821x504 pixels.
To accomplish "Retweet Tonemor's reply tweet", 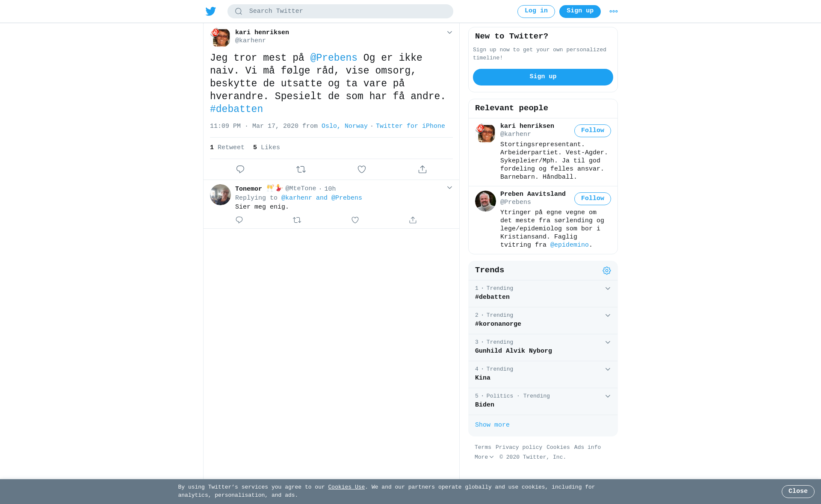I will (x=297, y=220).
